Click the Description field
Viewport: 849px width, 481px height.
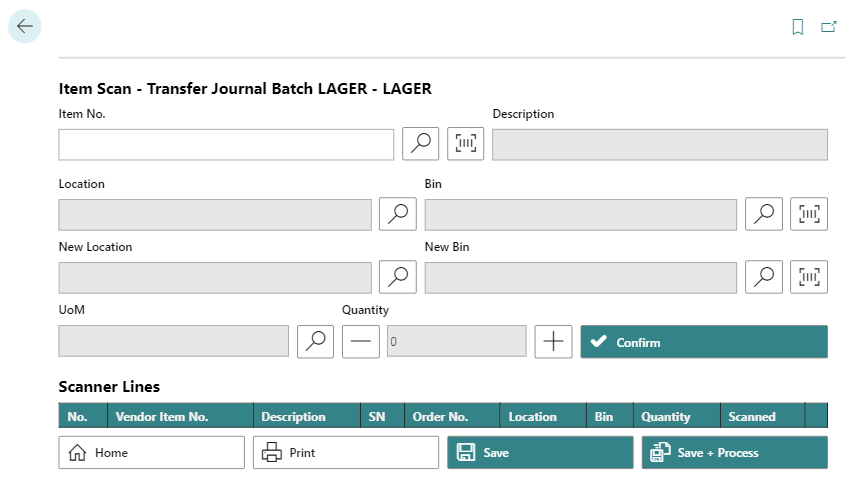pyautogui.click(x=660, y=145)
